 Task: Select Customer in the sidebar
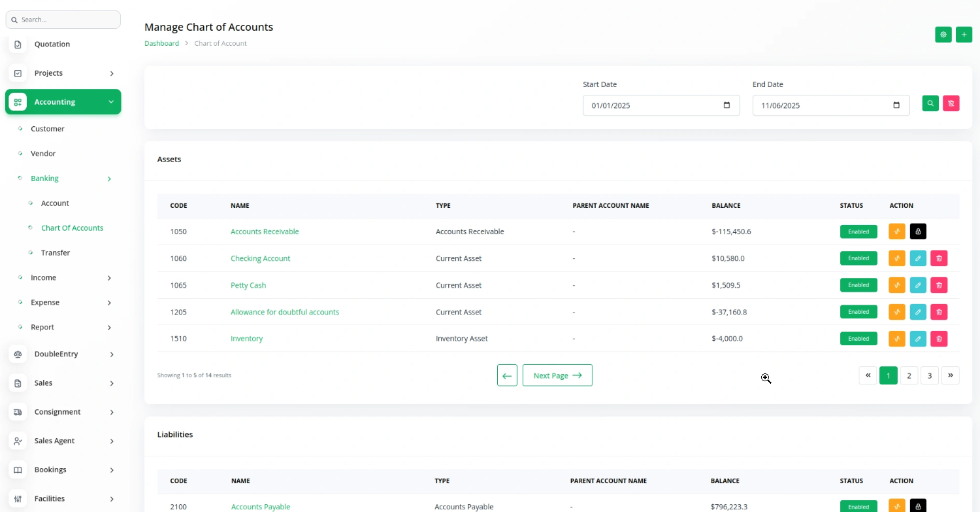pyautogui.click(x=48, y=129)
